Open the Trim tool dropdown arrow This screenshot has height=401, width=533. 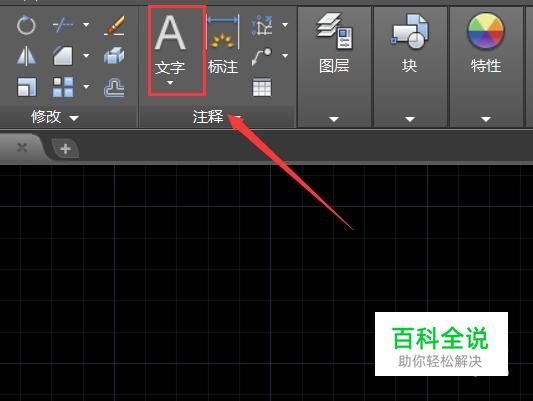86,25
